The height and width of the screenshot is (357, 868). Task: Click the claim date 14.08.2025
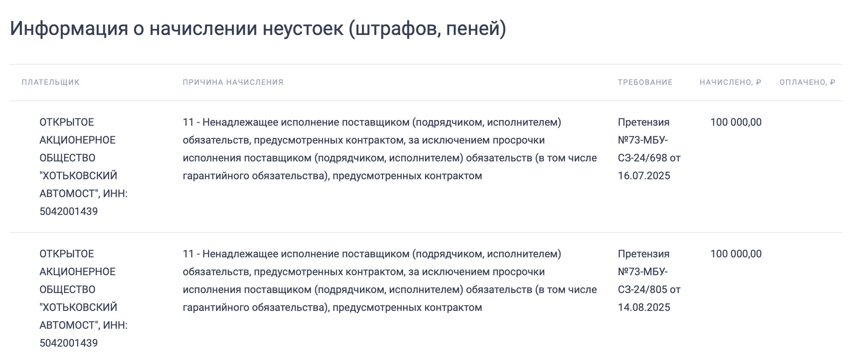644,308
